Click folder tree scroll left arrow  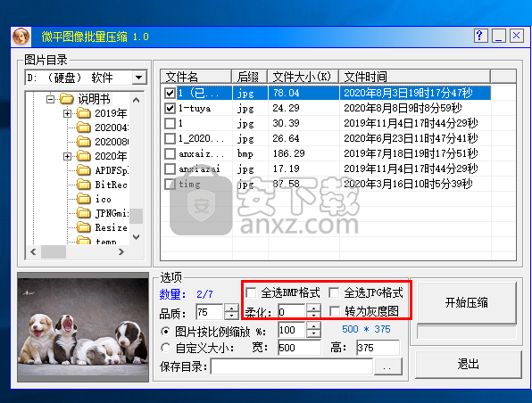click(33, 251)
